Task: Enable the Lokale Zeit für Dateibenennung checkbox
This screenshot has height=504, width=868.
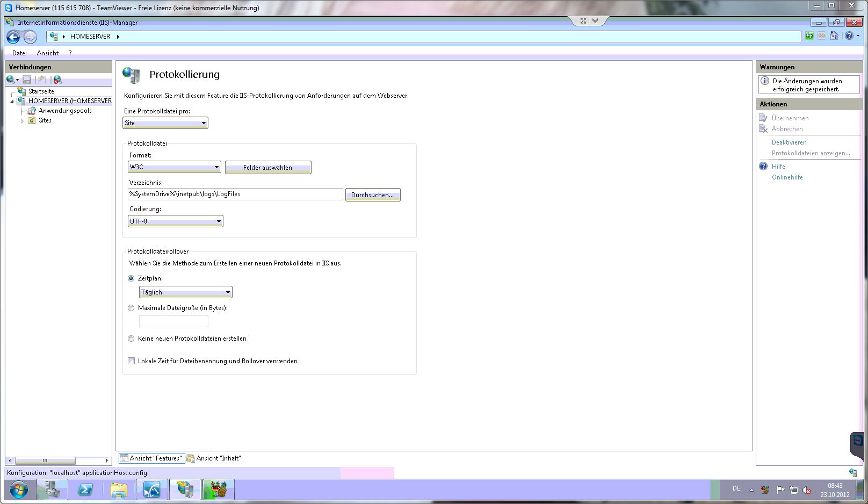Action: click(131, 361)
